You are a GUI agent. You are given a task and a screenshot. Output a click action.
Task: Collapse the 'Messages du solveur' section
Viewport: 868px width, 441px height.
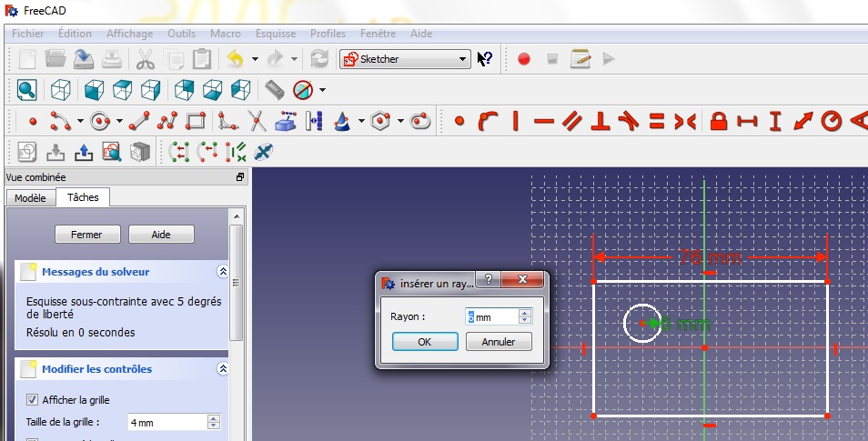pos(222,272)
